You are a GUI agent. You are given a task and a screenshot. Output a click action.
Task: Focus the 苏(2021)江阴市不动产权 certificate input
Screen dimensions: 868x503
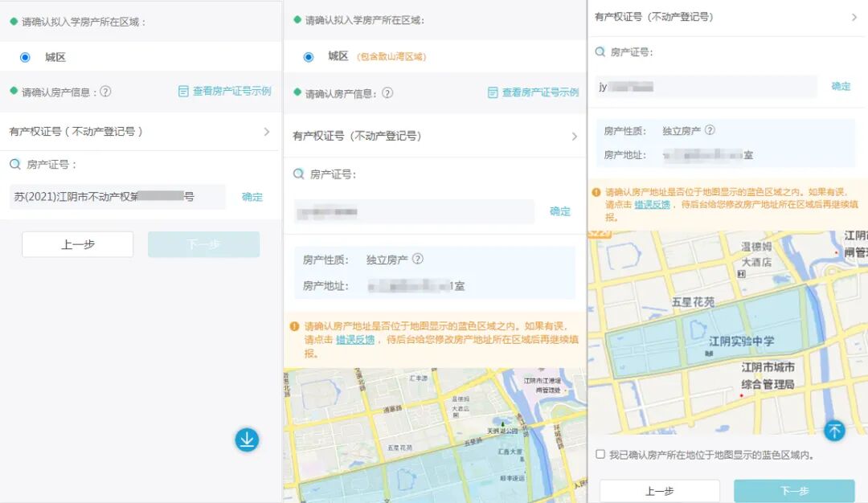(x=117, y=196)
